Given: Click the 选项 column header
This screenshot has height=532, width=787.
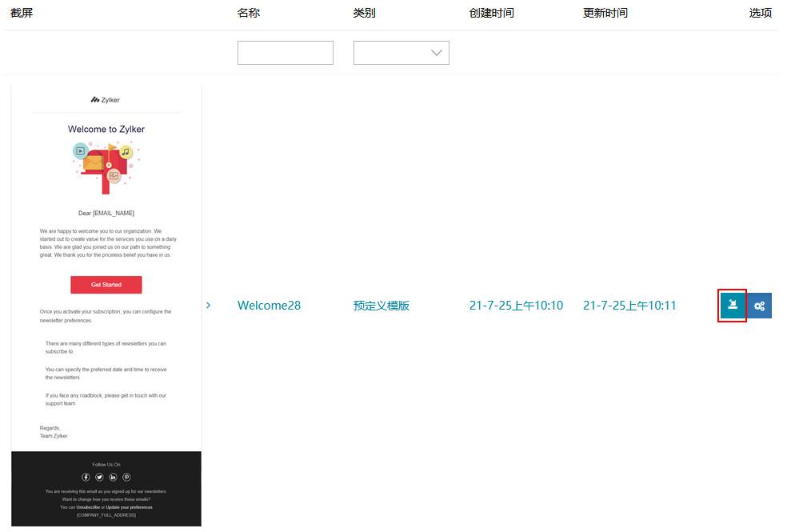Looking at the screenshot, I should click(761, 13).
